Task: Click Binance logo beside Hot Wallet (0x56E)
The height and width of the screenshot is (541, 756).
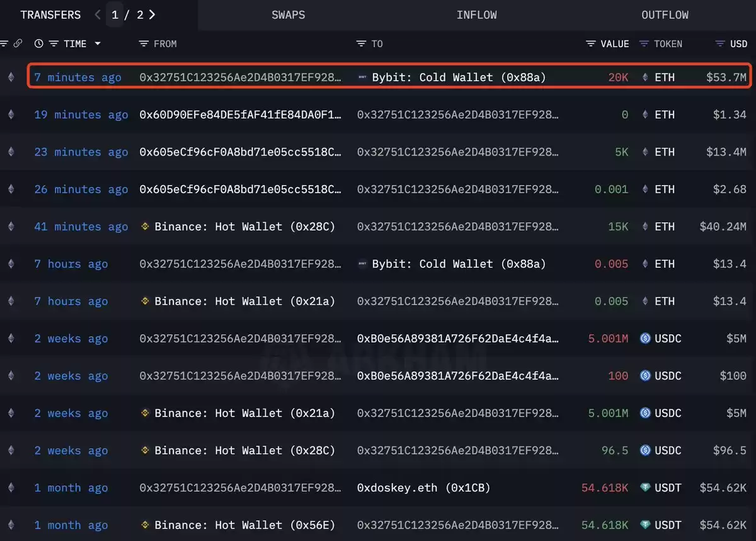Action: point(145,525)
